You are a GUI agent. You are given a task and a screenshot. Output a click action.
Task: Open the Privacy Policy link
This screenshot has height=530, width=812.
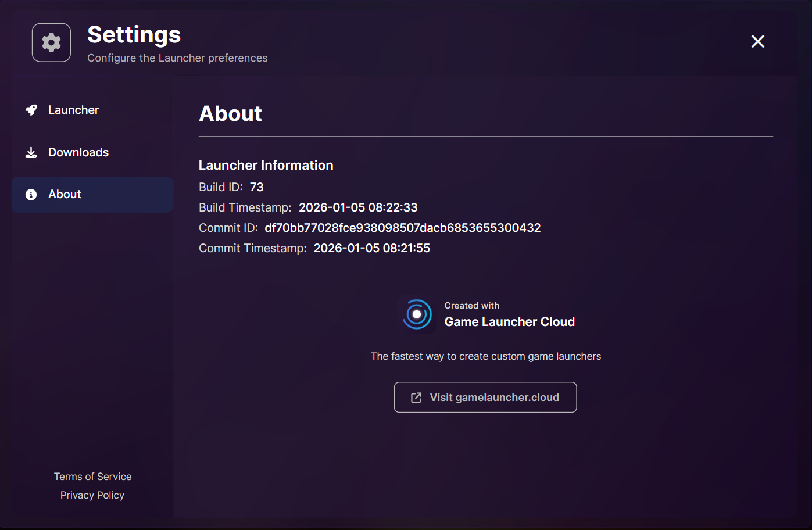[x=92, y=495]
